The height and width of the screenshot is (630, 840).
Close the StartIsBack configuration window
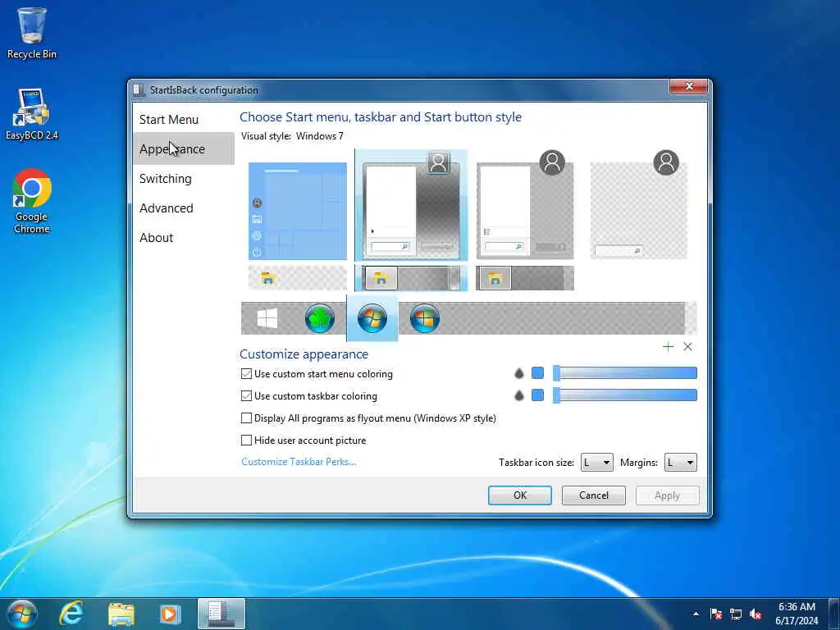(x=689, y=86)
